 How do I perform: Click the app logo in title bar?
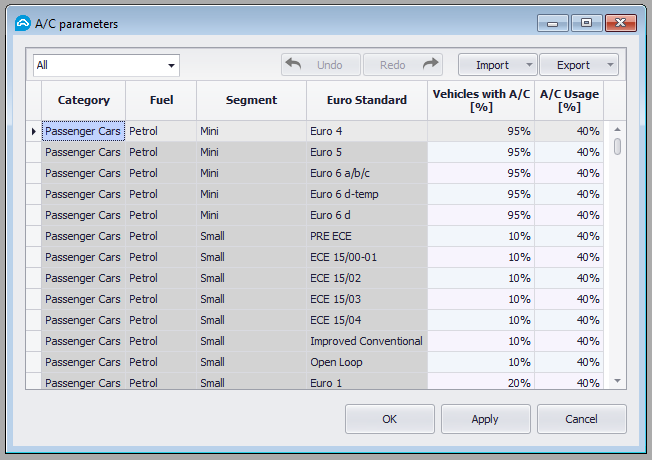[22, 23]
